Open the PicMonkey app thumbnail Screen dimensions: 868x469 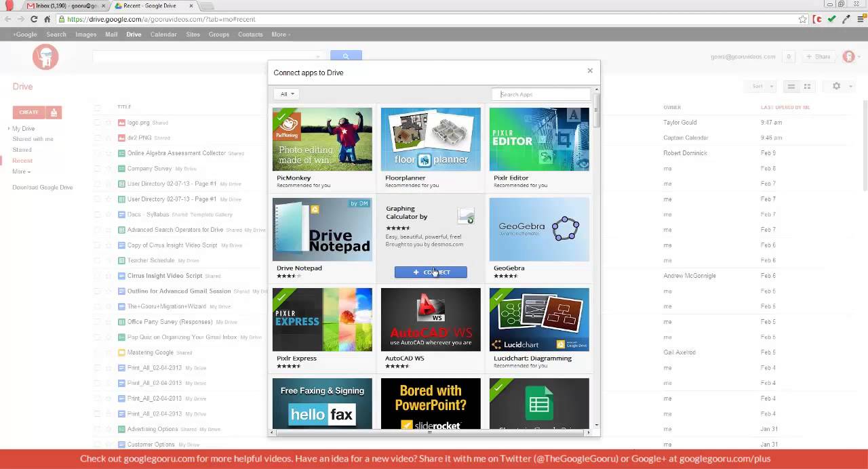(x=322, y=139)
